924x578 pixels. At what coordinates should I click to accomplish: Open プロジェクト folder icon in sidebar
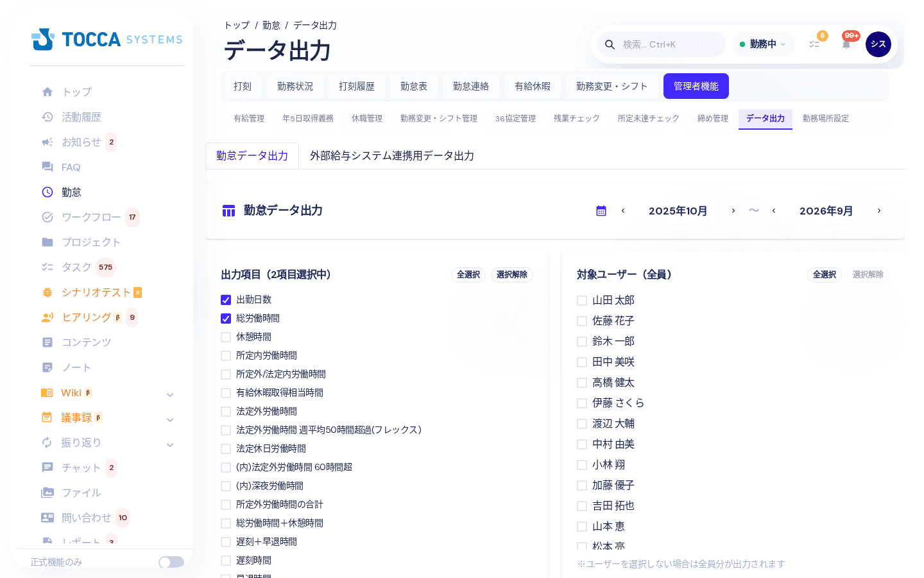click(47, 242)
